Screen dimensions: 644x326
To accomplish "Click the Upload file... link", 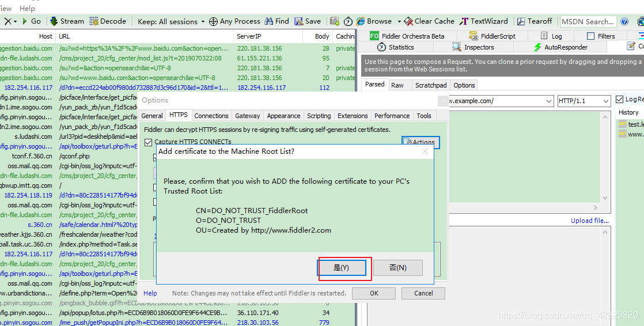I will (589, 221).
